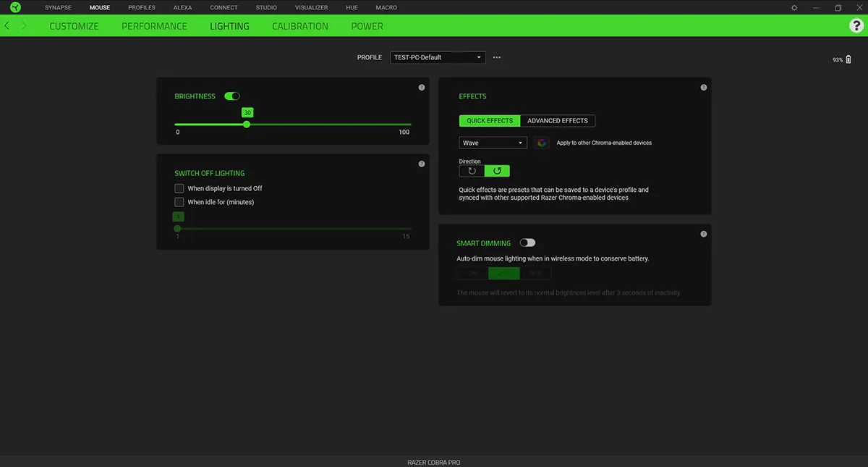Click Apply to other Chroma-enabled devices
This screenshot has width=868, height=467.
[604, 143]
